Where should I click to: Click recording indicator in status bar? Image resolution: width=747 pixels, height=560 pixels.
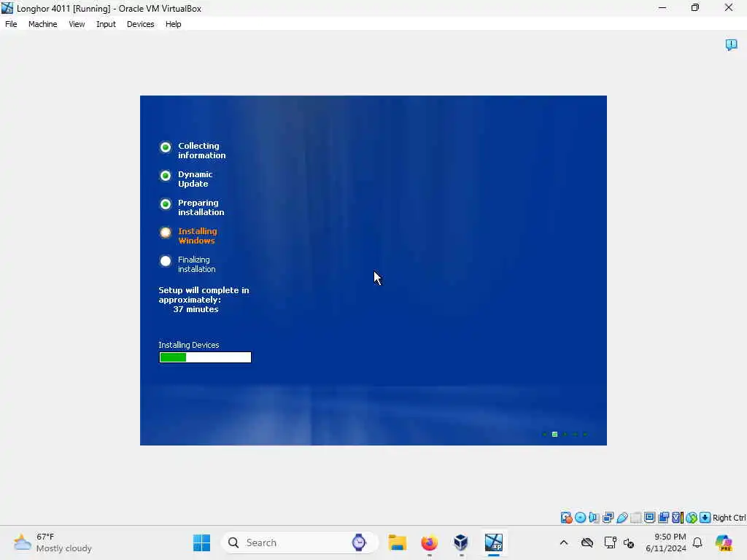663,518
